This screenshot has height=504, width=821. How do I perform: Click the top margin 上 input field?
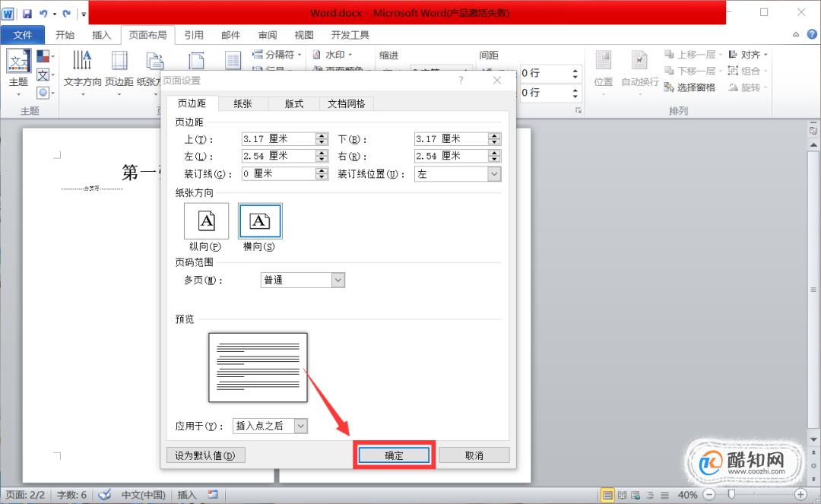click(278, 138)
